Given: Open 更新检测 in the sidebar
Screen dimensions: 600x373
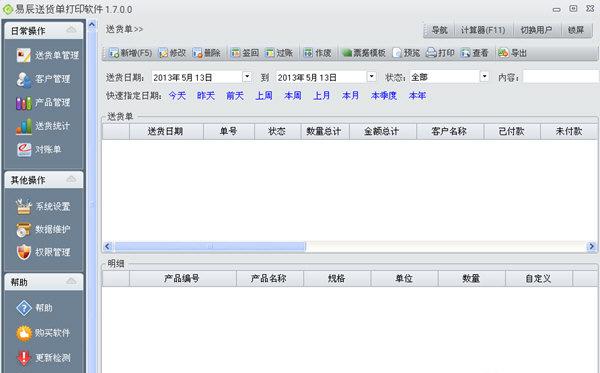Looking at the screenshot, I should pyautogui.click(x=43, y=358).
